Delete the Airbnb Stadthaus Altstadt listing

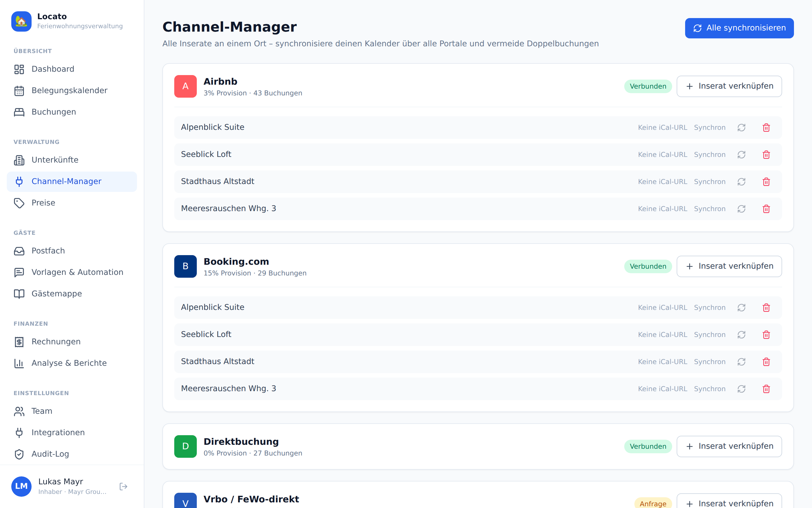(766, 182)
